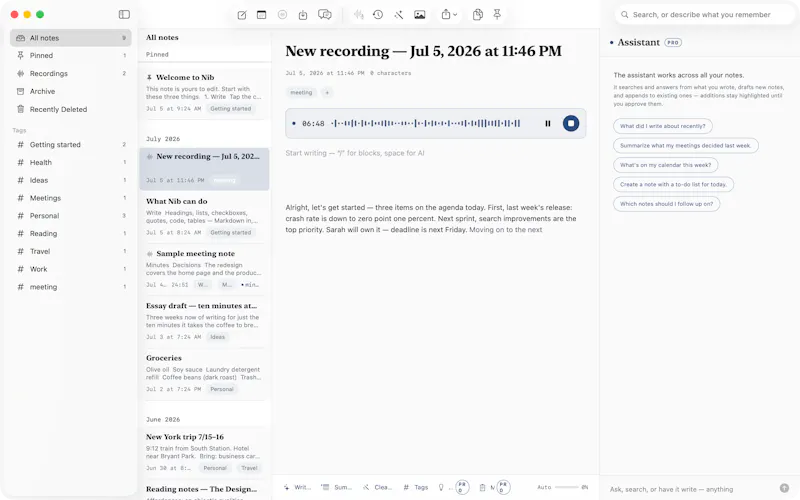Open the Groceries note
The width and height of the screenshot is (800, 500).
pos(204,373)
